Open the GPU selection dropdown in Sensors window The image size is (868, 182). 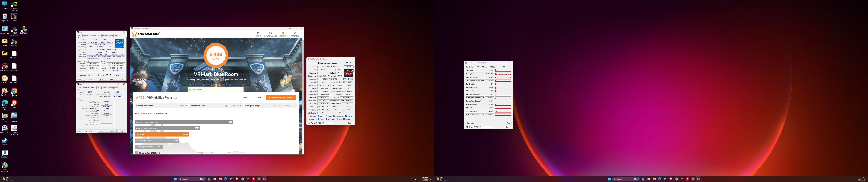479,127
